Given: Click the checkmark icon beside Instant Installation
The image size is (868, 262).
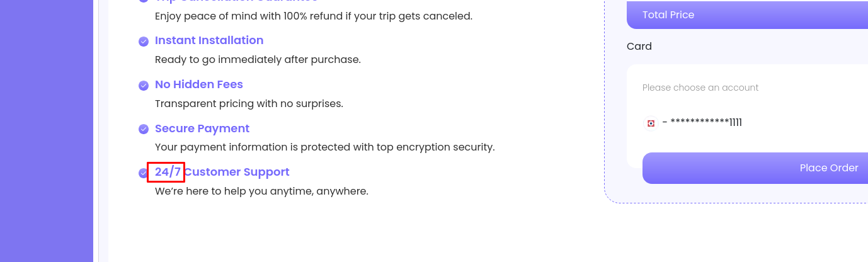Looking at the screenshot, I should 144,42.
